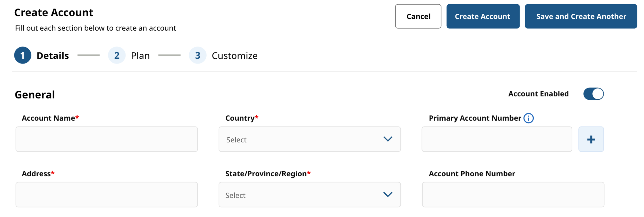Select the Details step label
644x217 pixels.
click(x=53, y=56)
